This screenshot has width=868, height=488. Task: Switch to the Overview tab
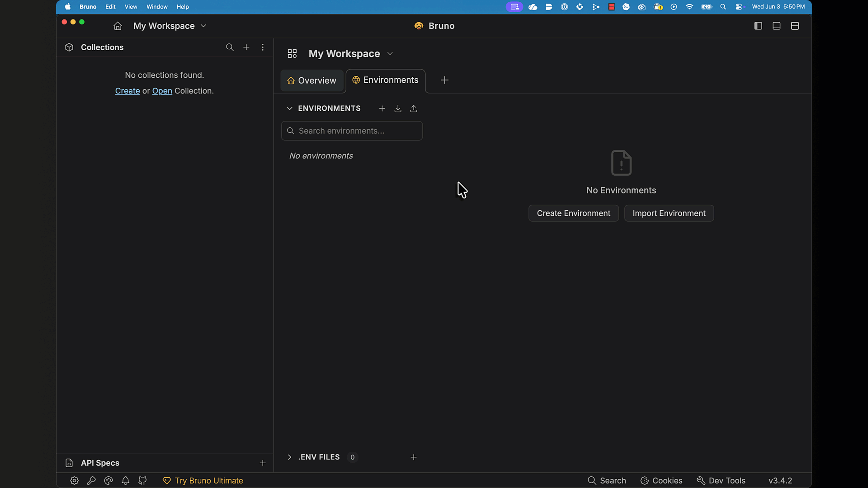[312, 80]
